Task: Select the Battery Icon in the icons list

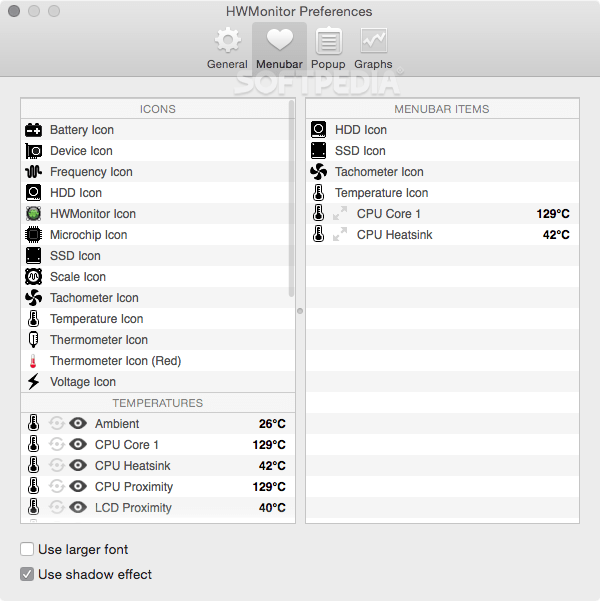Action: click(33, 130)
